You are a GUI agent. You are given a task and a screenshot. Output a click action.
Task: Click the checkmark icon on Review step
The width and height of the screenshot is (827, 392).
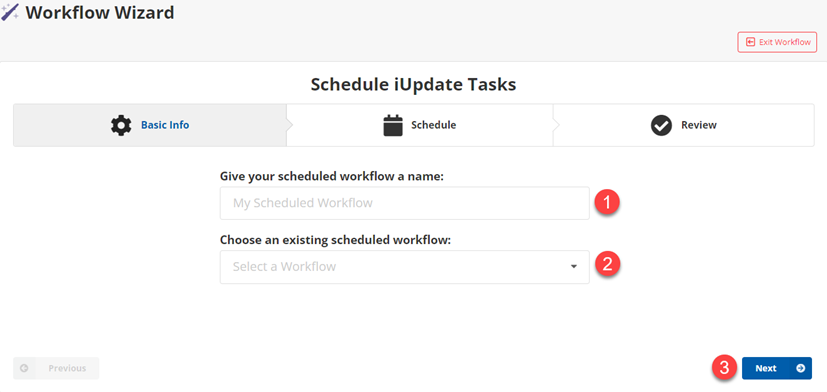[x=661, y=126]
